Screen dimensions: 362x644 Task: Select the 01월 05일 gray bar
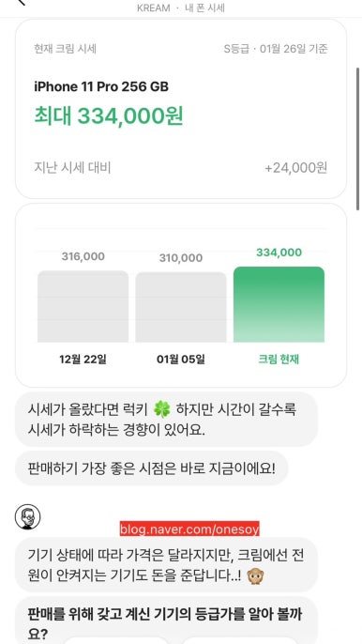[181, 307]
